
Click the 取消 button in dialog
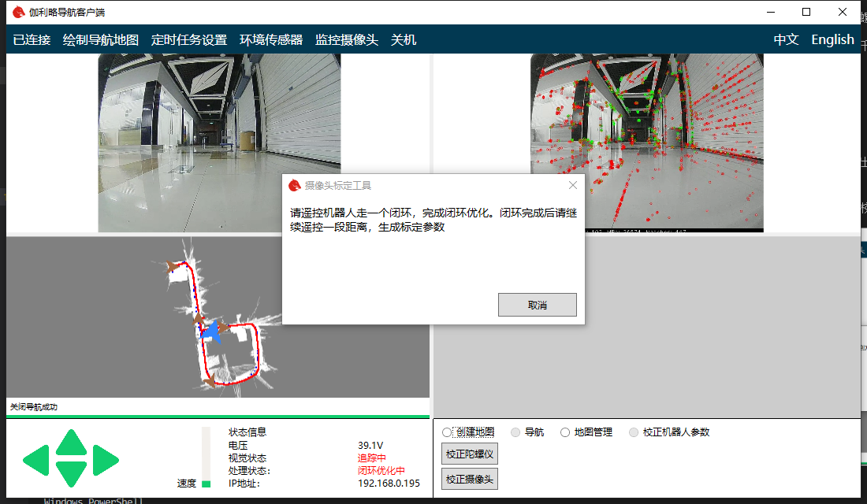537,305
